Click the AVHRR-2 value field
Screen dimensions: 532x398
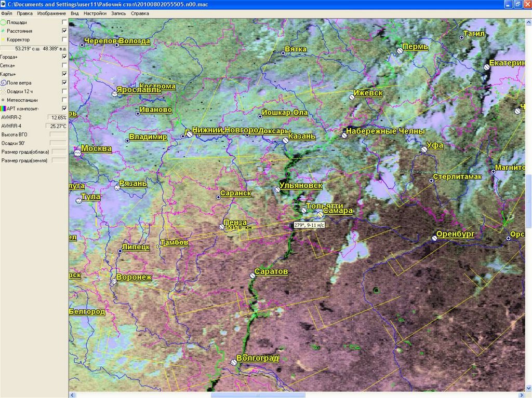(58, 118)
